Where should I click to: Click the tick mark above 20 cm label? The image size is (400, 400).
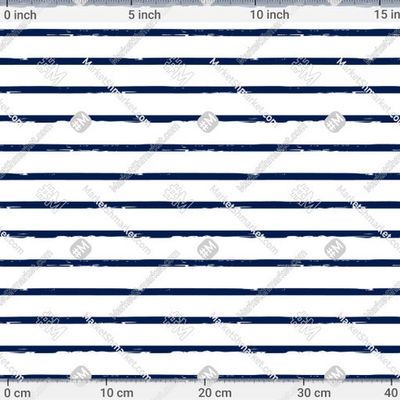click(x=205, y=382)
